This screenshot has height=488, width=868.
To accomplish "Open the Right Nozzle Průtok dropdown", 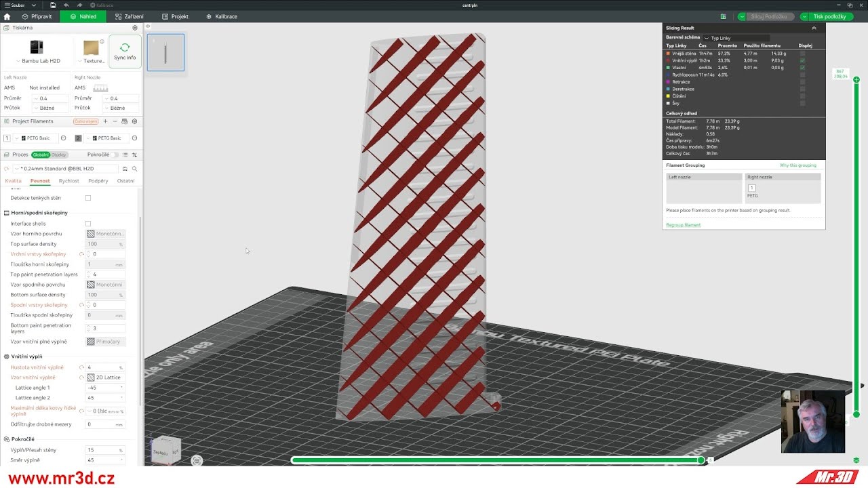I will [121, 108].
